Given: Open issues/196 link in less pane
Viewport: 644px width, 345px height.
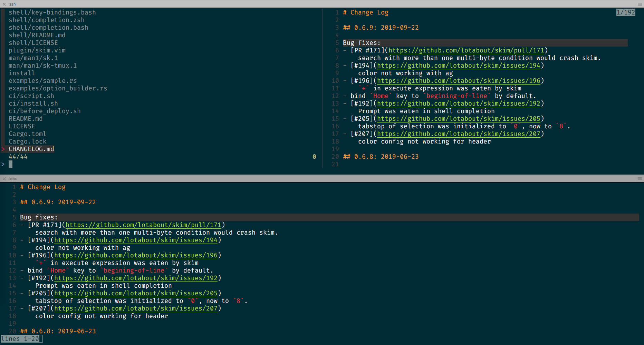Looking at the screenshot, I should (136, 255).
